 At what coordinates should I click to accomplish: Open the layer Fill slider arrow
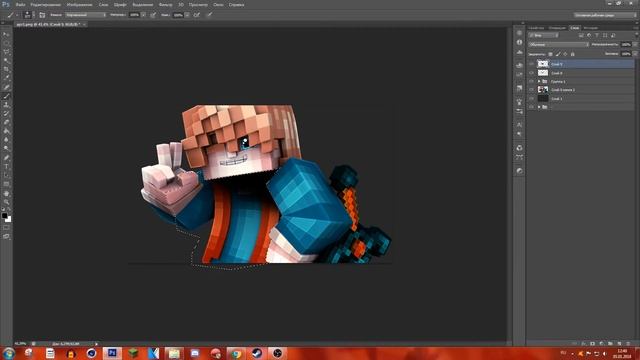pyautogui.click(x=635, y=54)
